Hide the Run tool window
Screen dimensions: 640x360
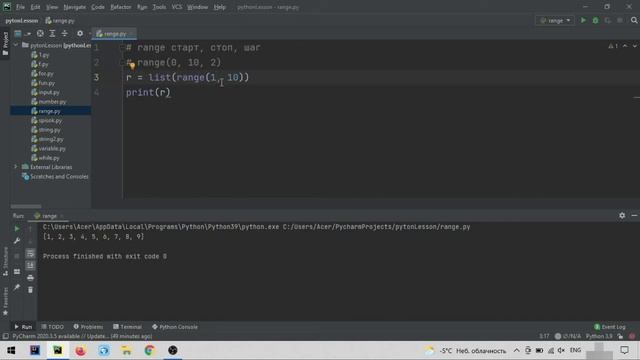coord(634,216)
